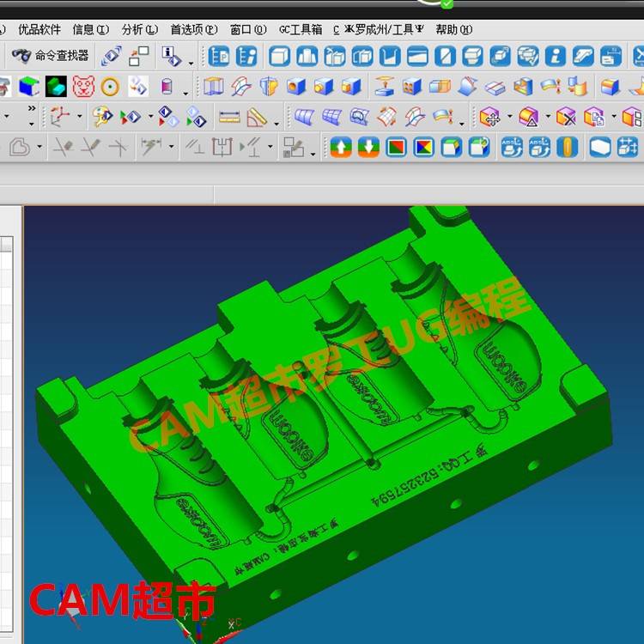This screenshot has width=644, height=644.
Task: Expand toolbar overflow double-chevron
Action: pos(32,109)
